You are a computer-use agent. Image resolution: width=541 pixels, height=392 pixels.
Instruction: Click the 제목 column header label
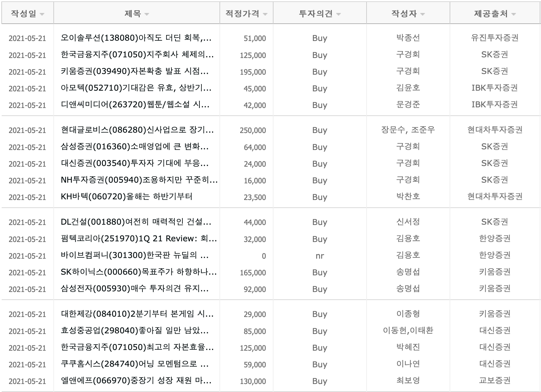(133, 14)
